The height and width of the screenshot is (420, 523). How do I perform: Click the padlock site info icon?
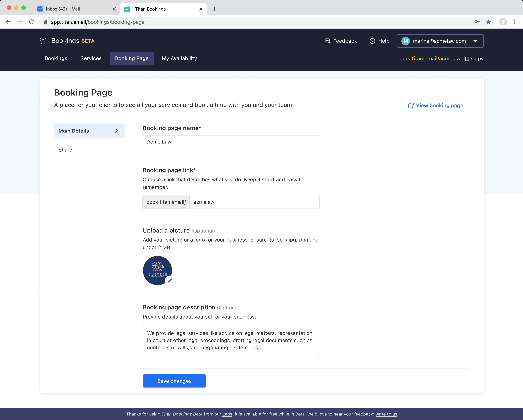coord(46,22)
